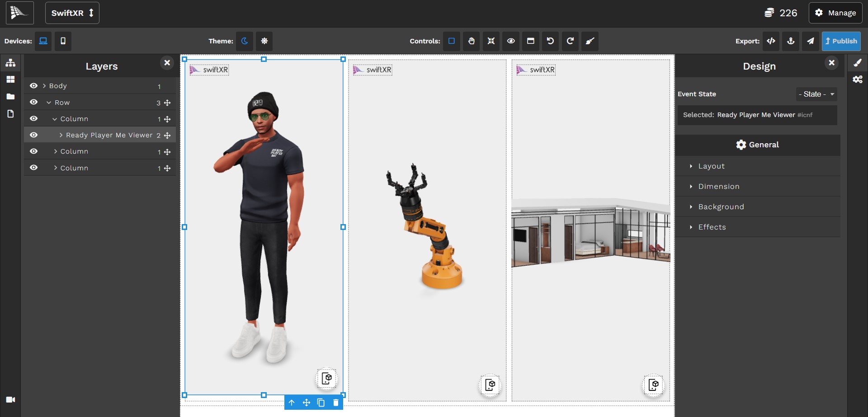Click the screen recording camera icon bottom left

click(10, 399)
